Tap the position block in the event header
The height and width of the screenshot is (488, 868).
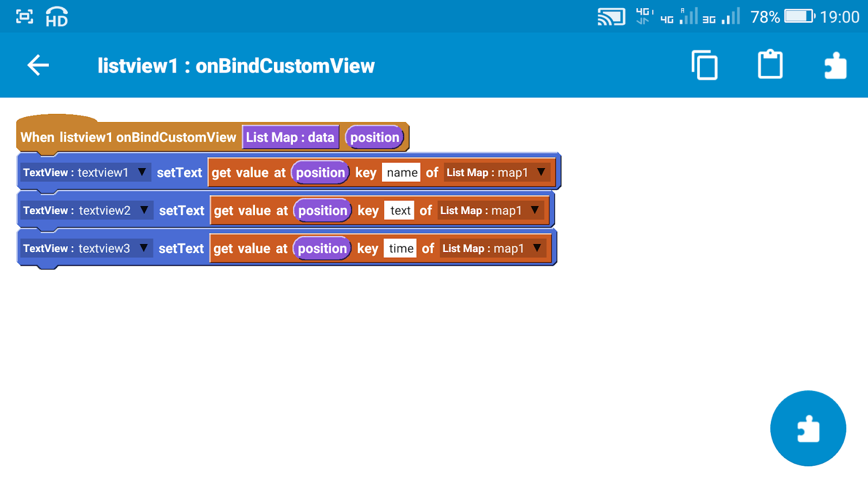point(374,137)
